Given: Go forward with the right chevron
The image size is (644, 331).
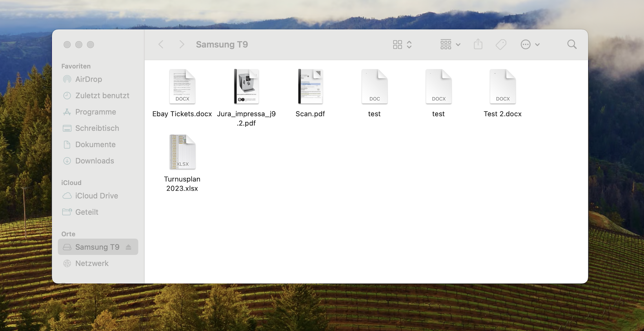Looking at the screenshot, I should [x=182, y=44].
